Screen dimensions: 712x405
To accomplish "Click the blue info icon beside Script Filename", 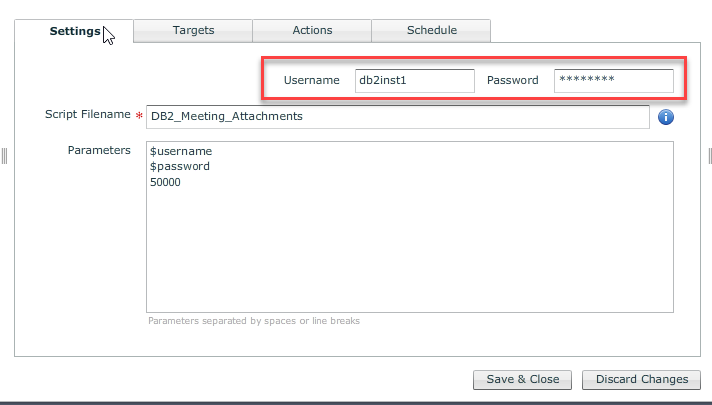I will click(666, 117).
